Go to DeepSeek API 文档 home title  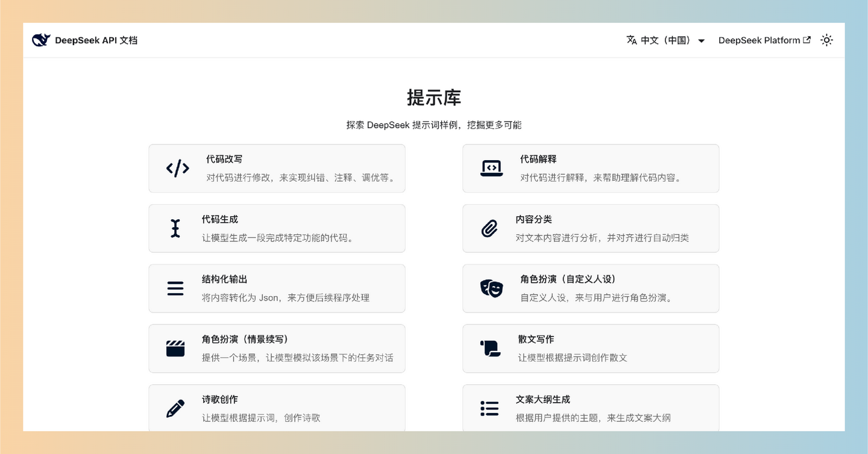[x=96, y=40]
